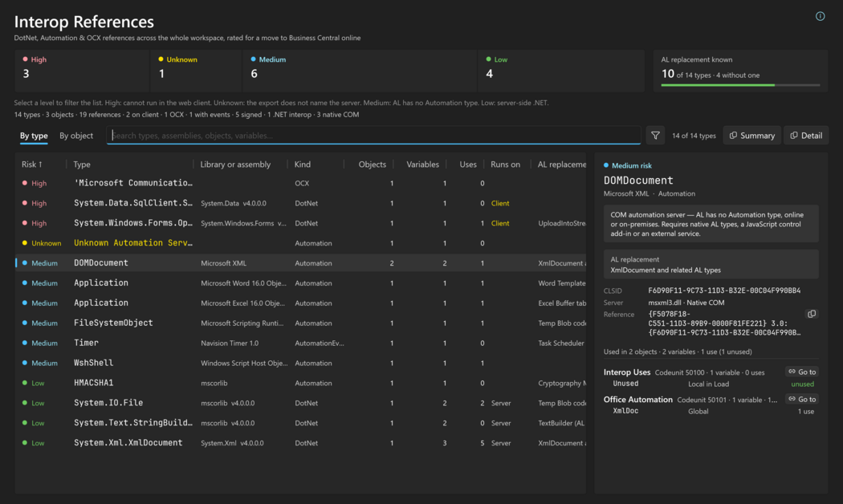Sort by Library or assembly column header
Image resolution: width=843 pixels, height=504 pixels.
pyautogui.click(x=235, y=165)
